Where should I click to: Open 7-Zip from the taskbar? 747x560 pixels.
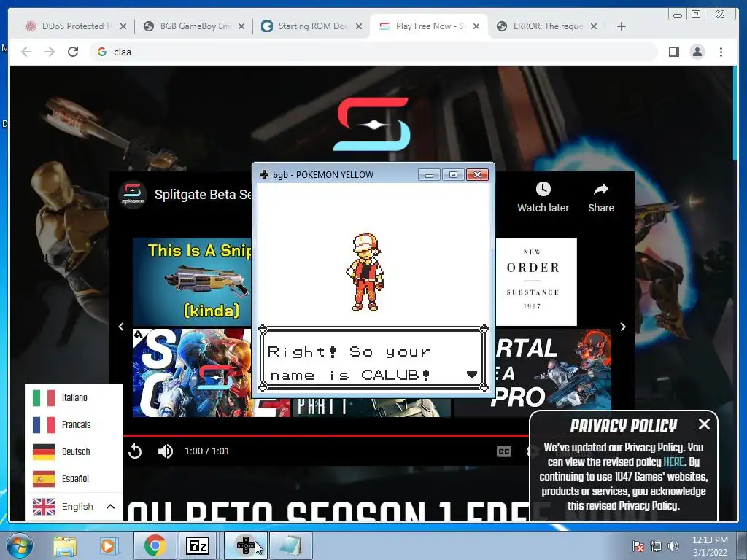coord(198,545)
